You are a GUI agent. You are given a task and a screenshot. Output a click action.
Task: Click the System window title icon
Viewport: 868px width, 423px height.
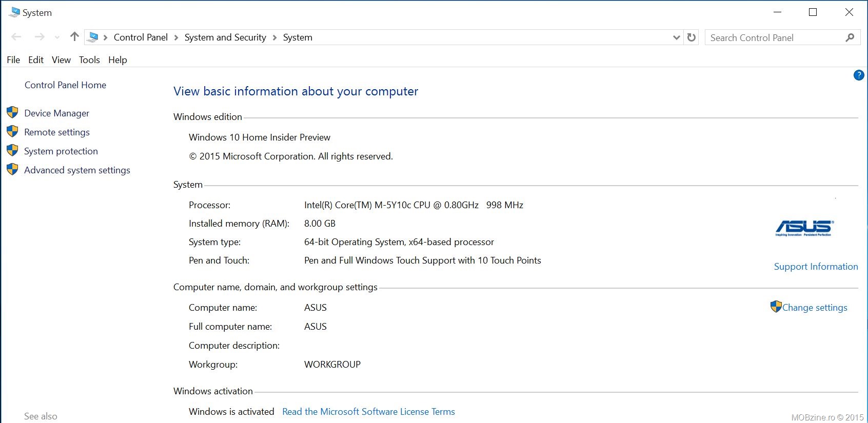click(x=14, y=12)
